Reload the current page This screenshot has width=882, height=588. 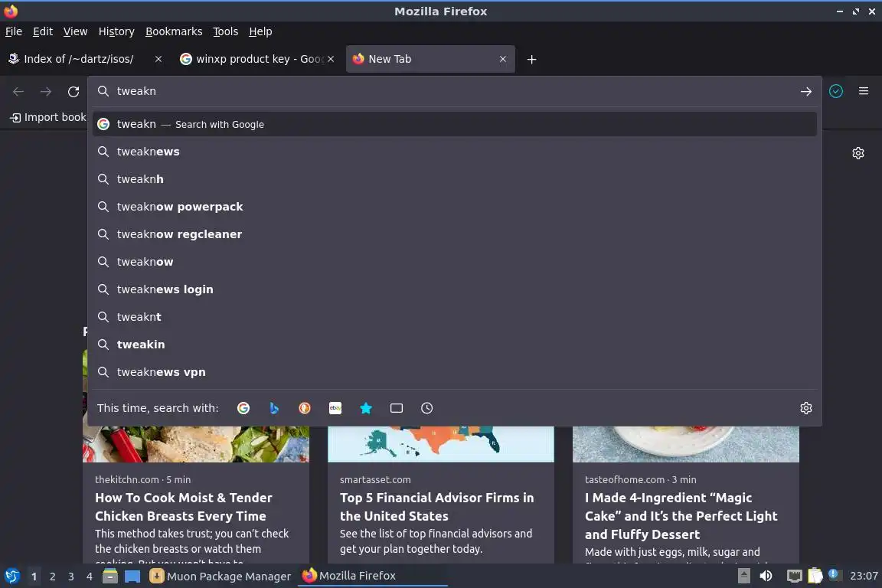click(73, 92)
